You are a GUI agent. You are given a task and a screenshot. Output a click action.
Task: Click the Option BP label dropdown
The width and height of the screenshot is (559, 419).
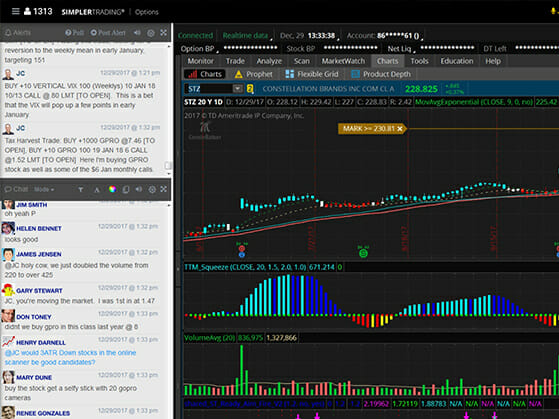[199, 49]
